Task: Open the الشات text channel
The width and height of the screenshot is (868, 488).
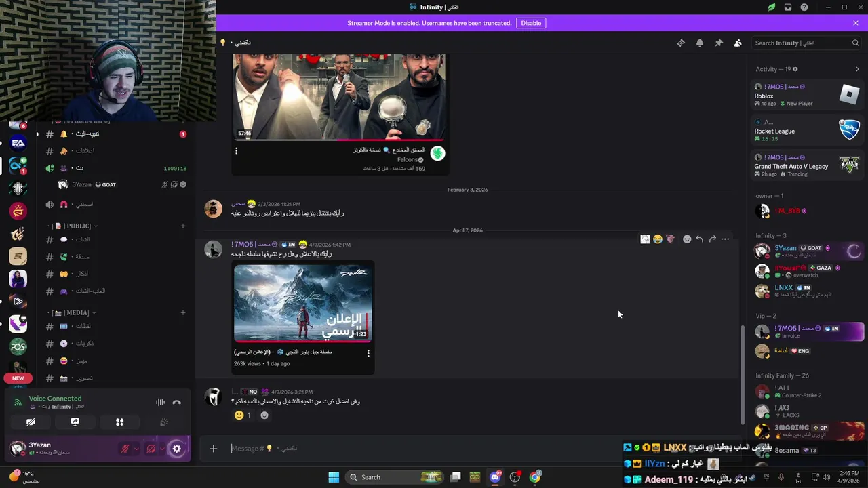Action: 115,239
